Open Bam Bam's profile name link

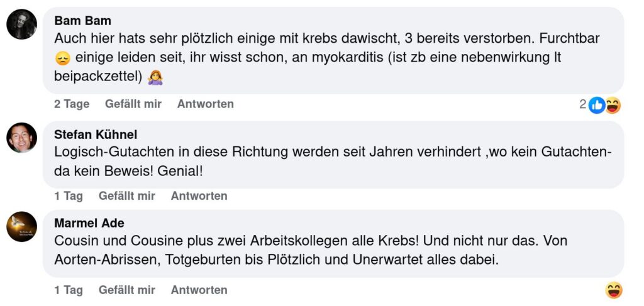click(82, 21)
